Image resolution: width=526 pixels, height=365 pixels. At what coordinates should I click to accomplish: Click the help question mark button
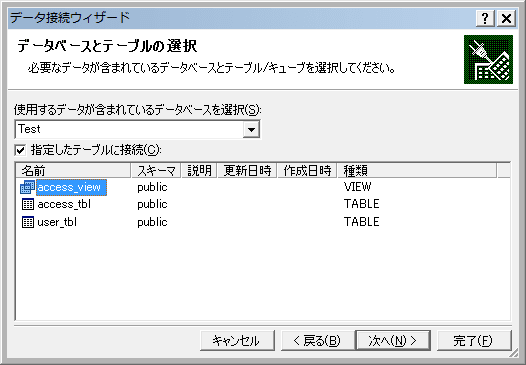485,18
